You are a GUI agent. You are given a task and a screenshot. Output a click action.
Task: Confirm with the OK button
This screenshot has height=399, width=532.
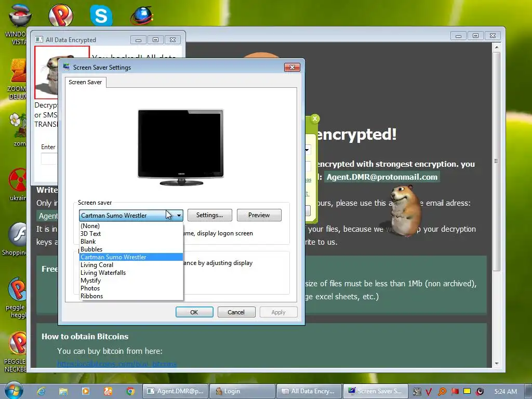pyautogui.click(x=194, y=312)
